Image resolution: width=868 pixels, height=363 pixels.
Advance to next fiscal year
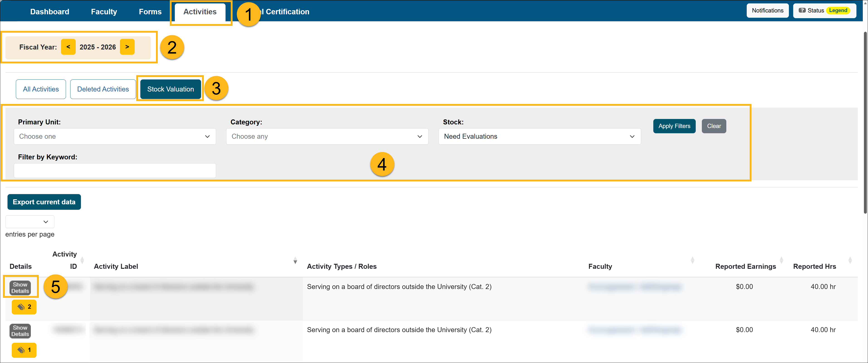point(127,47)
